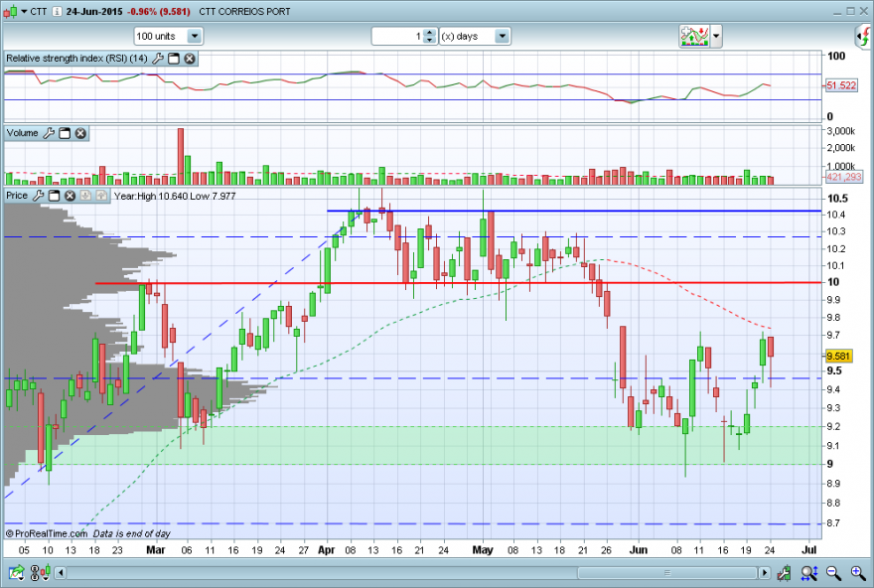
Task: Click the 3,000k label on volume axis
Action: pos(840,131)
